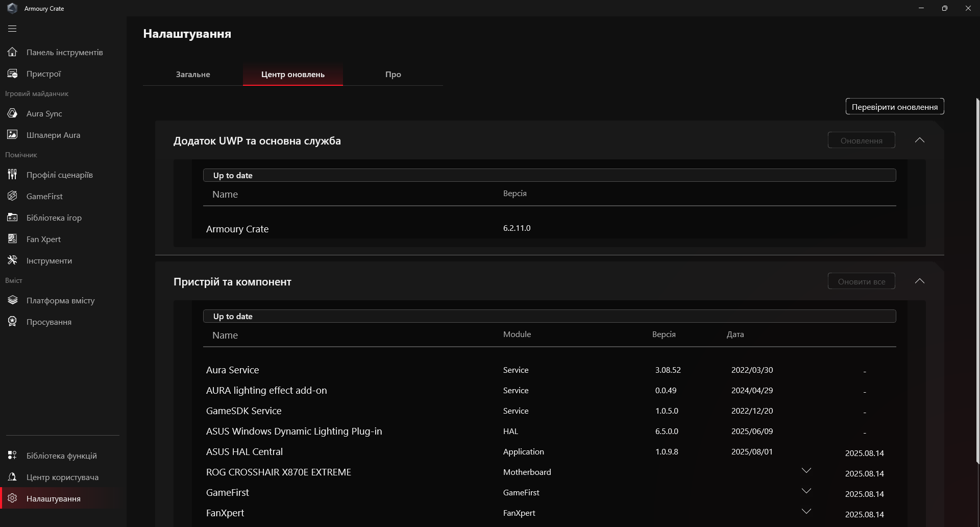Open the Платформа вмісту icon
980x527 pixels.
12,300
